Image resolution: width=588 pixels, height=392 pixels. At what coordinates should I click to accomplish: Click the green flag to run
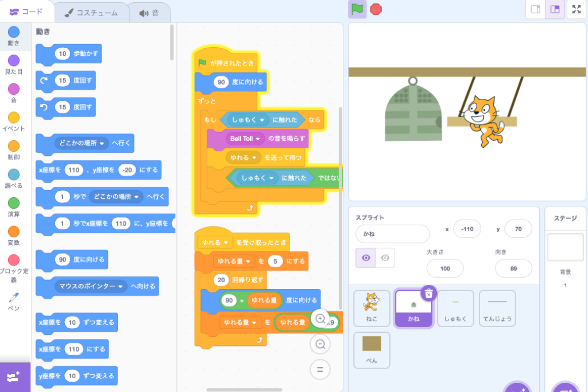357,9
